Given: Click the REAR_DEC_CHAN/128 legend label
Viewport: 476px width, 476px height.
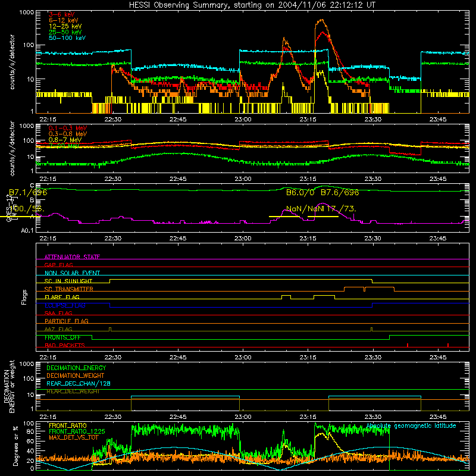Looking at the screenshot, I should click(x=79, y=384).
